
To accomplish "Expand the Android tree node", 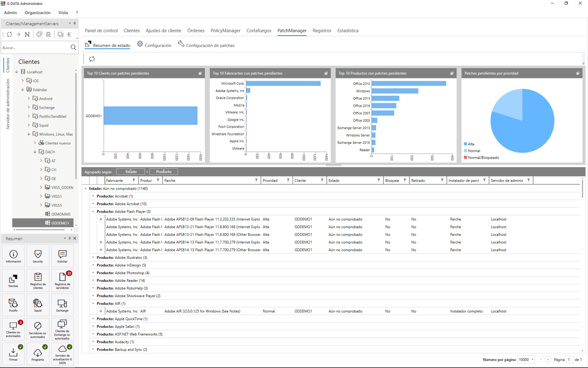I will tap(29, 99).
